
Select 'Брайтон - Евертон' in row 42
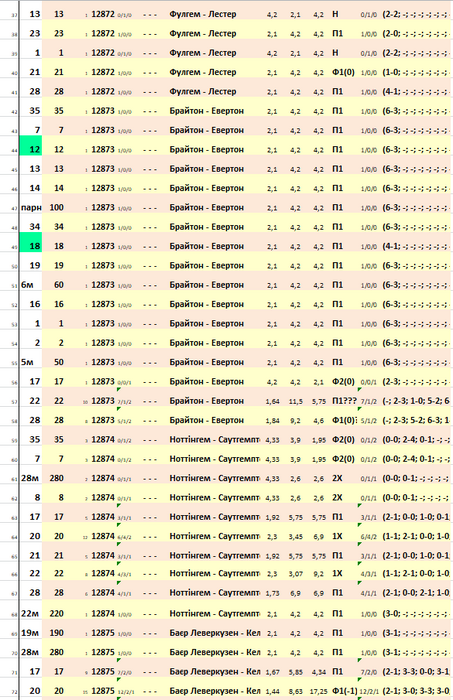tap(207, 111)
